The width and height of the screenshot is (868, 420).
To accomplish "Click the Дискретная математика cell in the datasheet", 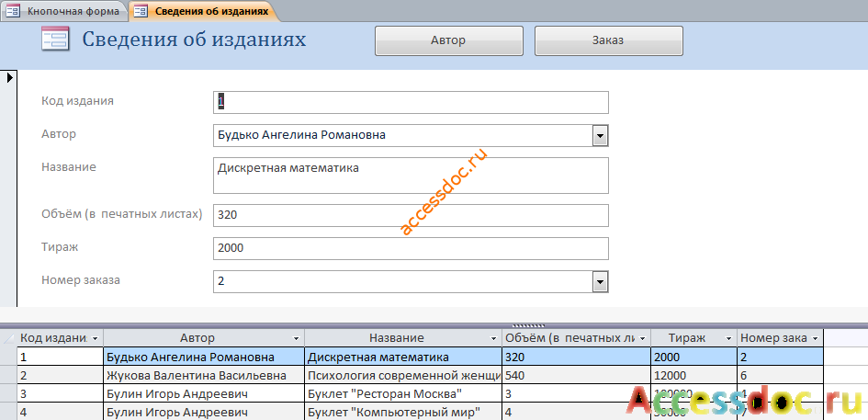I will click(x=403, y=358).
